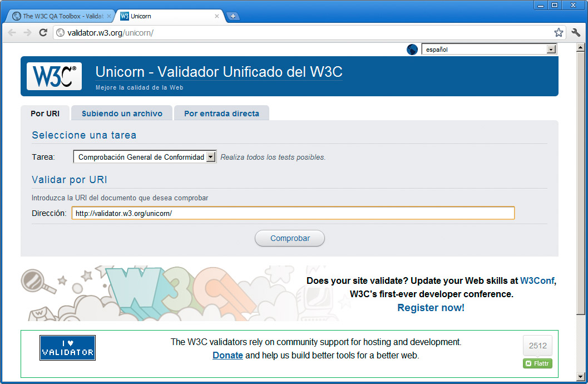The width and height of the screenshot is (588, 384).
Task: Click the Validar por URI heading
Action: click(70, 180)
